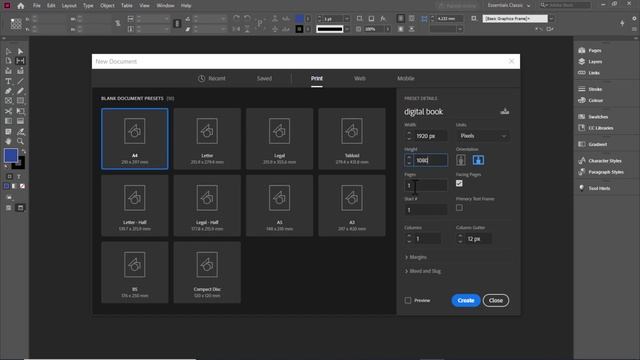Open the Object menu

(107, 6)
